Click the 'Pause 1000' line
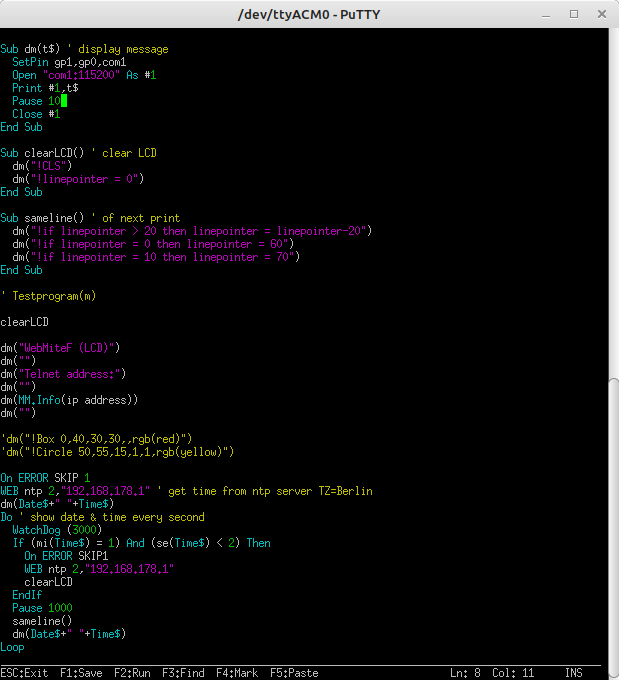 pyautogui.click(x=43, y=608)
